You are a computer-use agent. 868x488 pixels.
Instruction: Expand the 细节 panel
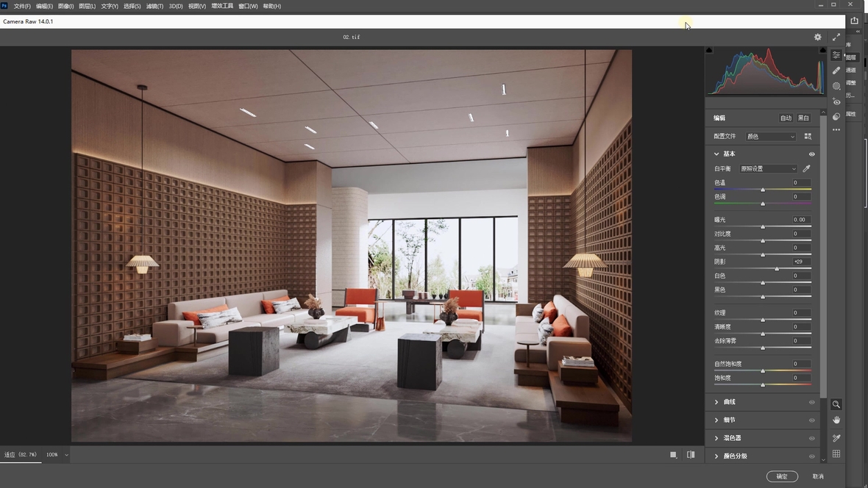pyautogui.click(x=716, y=420)
